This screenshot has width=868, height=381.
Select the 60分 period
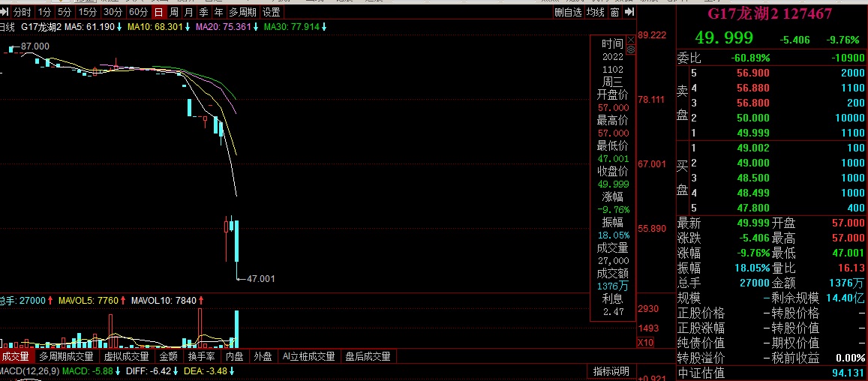point(138,12)
